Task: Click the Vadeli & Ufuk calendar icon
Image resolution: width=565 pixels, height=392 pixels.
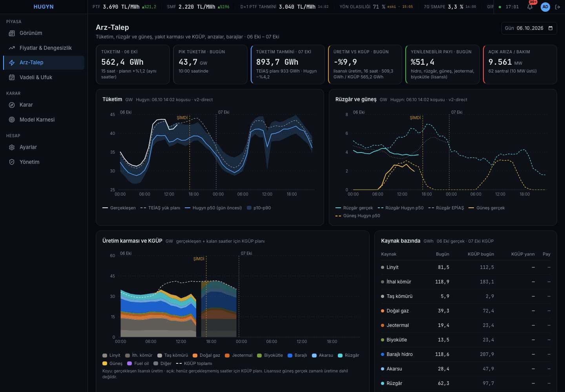Action: coord(12,77)
